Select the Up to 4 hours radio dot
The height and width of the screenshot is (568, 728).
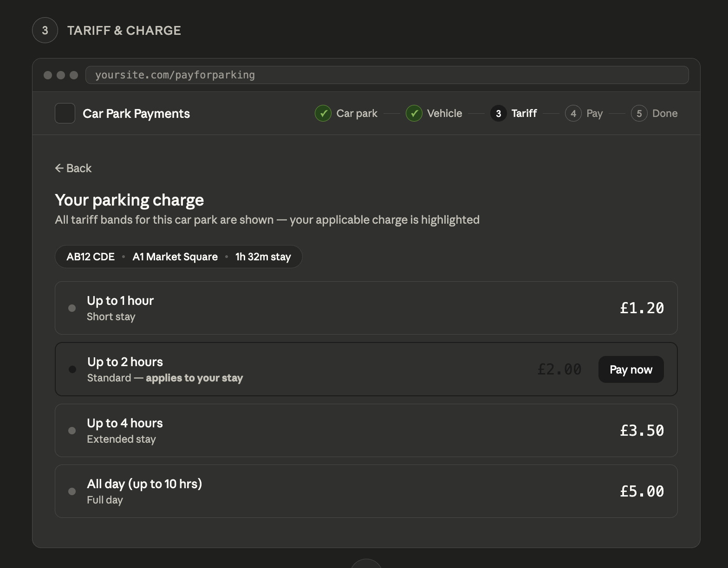point(72,431)
